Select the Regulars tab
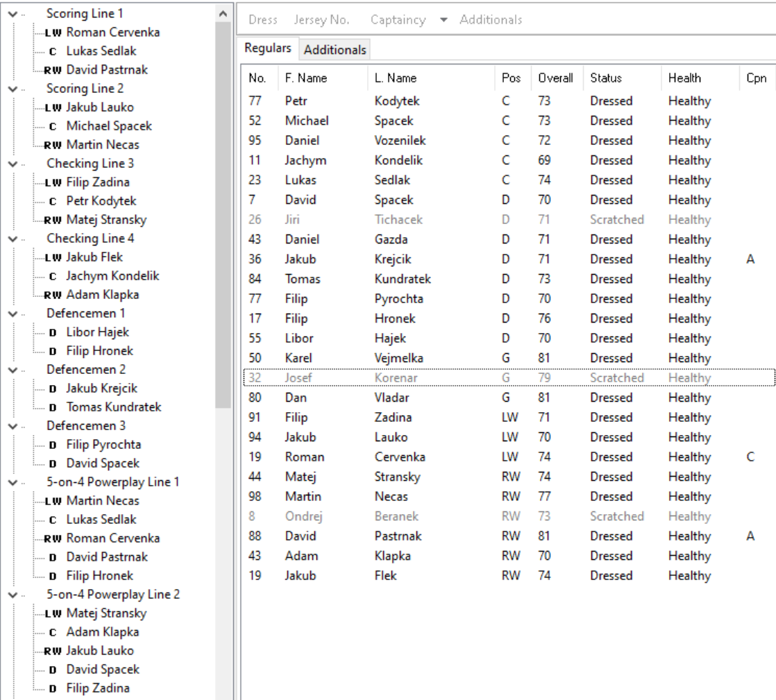Image resolution: width=776 pixels, height=700 pixels. click(x=268, y=48)
